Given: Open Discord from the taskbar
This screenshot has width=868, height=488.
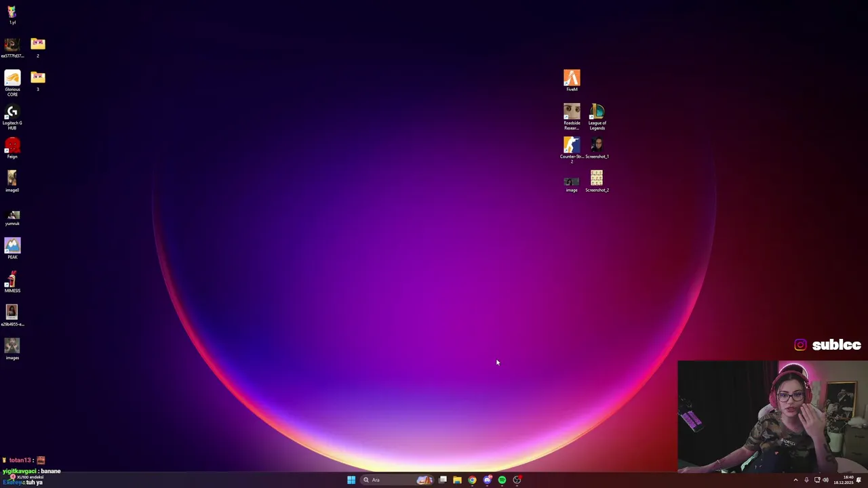Looking at the screenshot, I should pos(488,480).
